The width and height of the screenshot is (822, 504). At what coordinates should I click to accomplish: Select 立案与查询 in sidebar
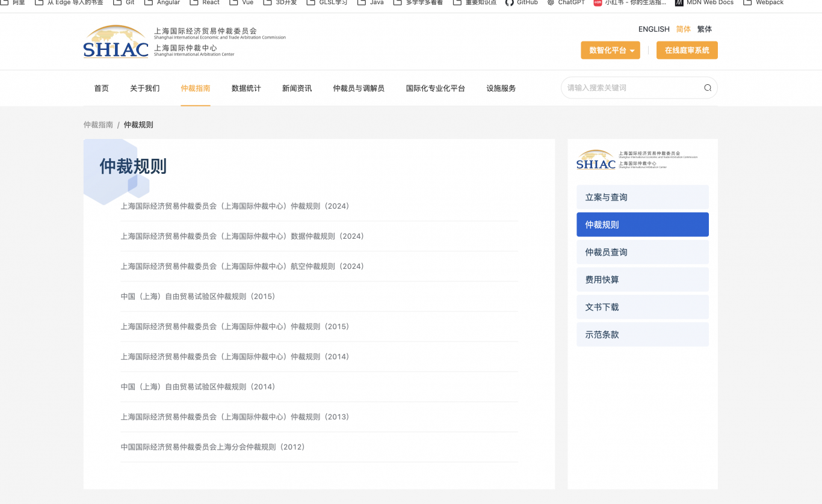pos(643,197)
